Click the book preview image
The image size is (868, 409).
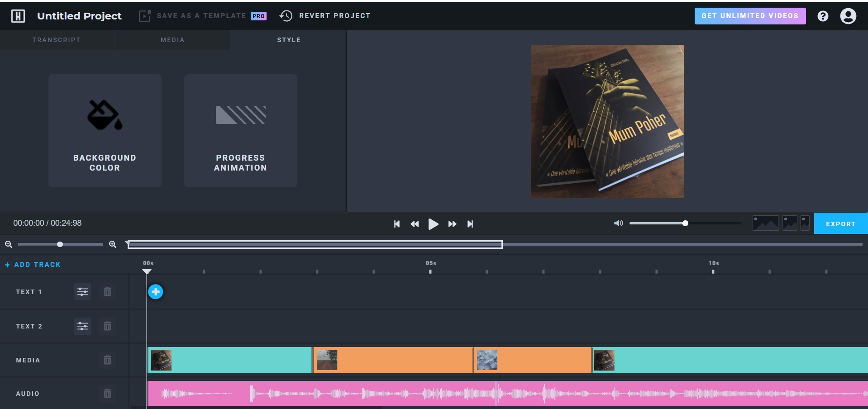607,121
